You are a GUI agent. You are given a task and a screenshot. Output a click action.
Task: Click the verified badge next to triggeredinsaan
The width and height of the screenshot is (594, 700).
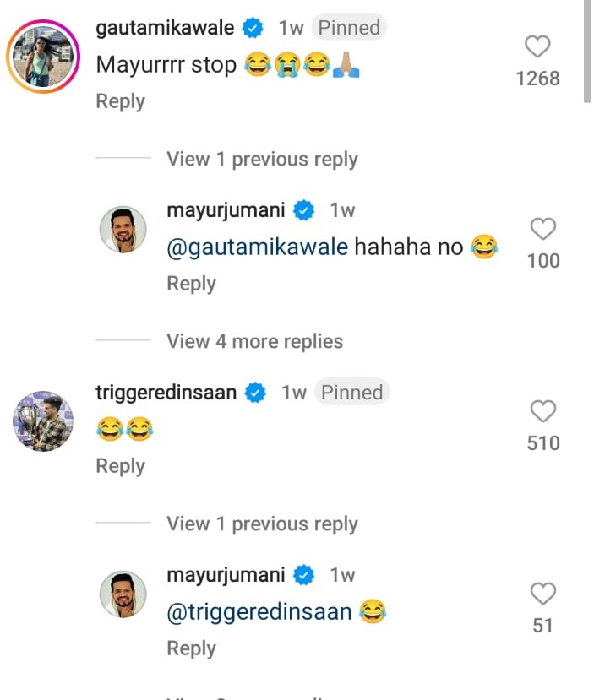(x=254, y=393)
